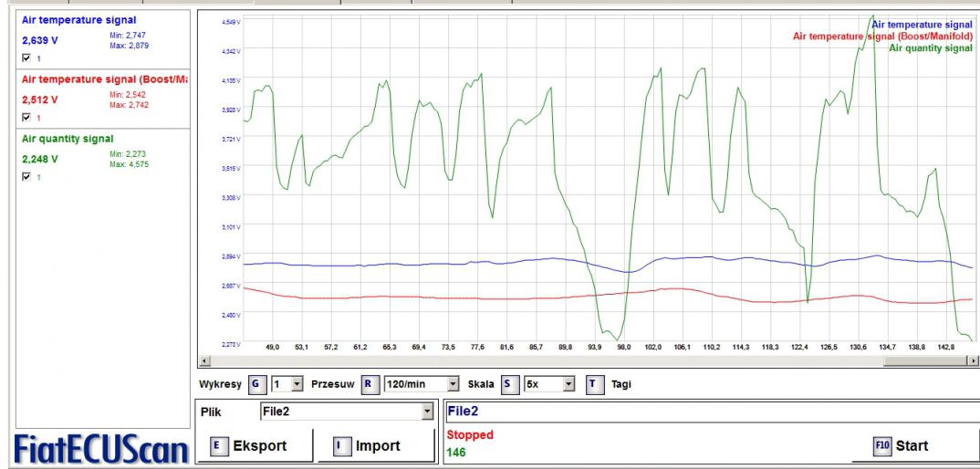Click the 2,248 V value
The width and height of the screenshot is (980, 469).
(40, 159)
